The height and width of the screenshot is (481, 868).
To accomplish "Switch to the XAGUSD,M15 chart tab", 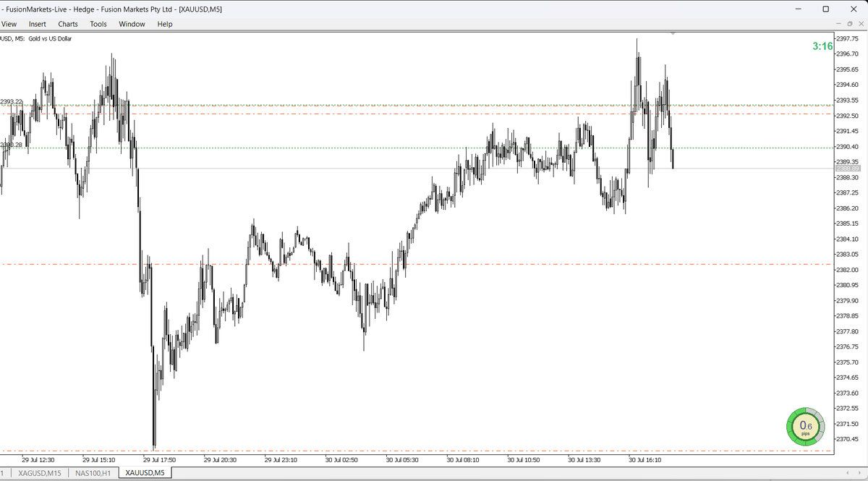I will (x=41, y=472).
